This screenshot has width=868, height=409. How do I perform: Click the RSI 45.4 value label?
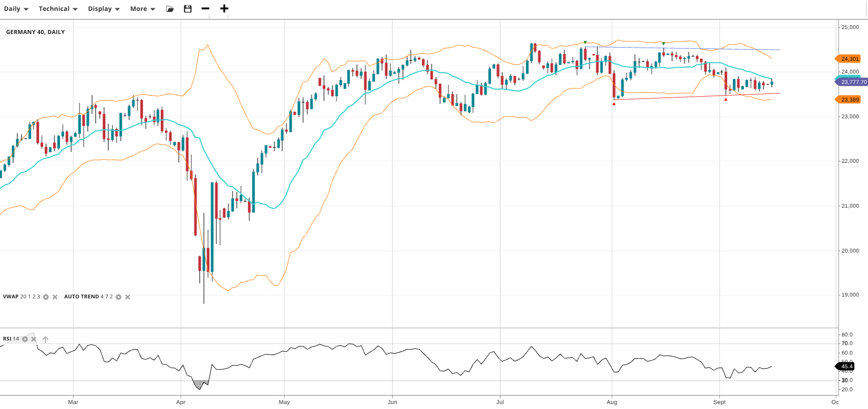click(846, 366)
